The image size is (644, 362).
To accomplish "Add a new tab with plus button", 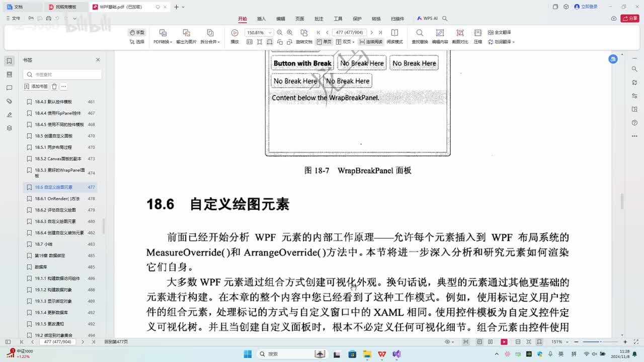I will tap(176, 7).
